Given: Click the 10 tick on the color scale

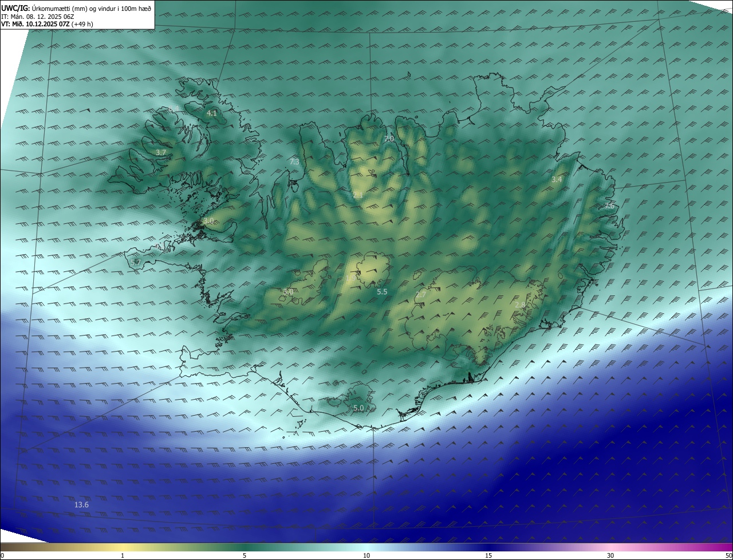Looking at the screenshot, I should [366, 555].
